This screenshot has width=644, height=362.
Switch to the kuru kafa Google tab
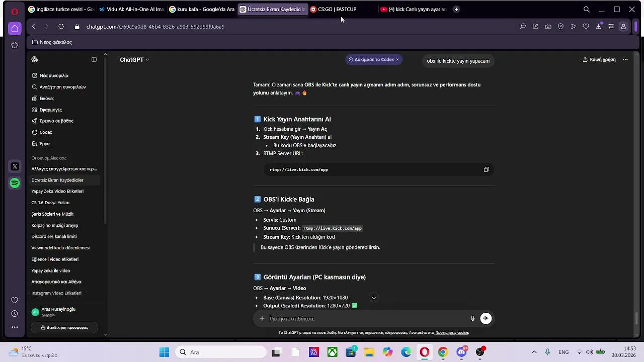coord(202,9)
